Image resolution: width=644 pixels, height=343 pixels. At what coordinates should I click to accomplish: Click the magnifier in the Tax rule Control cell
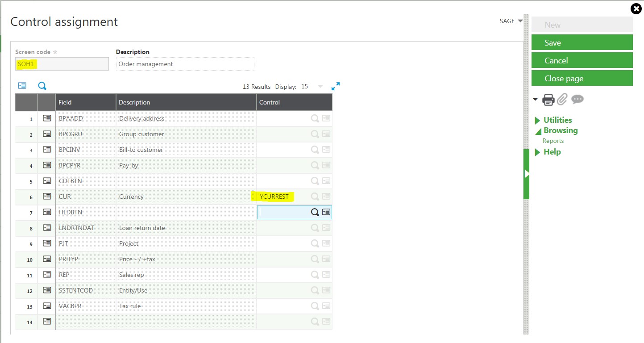point(315,306)
